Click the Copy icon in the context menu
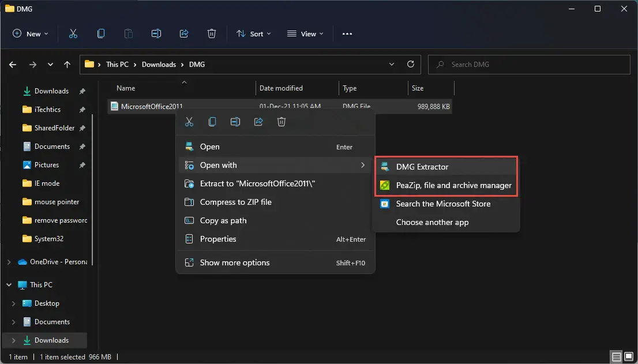This screenshot has width=638, height=364. (212, 122)
